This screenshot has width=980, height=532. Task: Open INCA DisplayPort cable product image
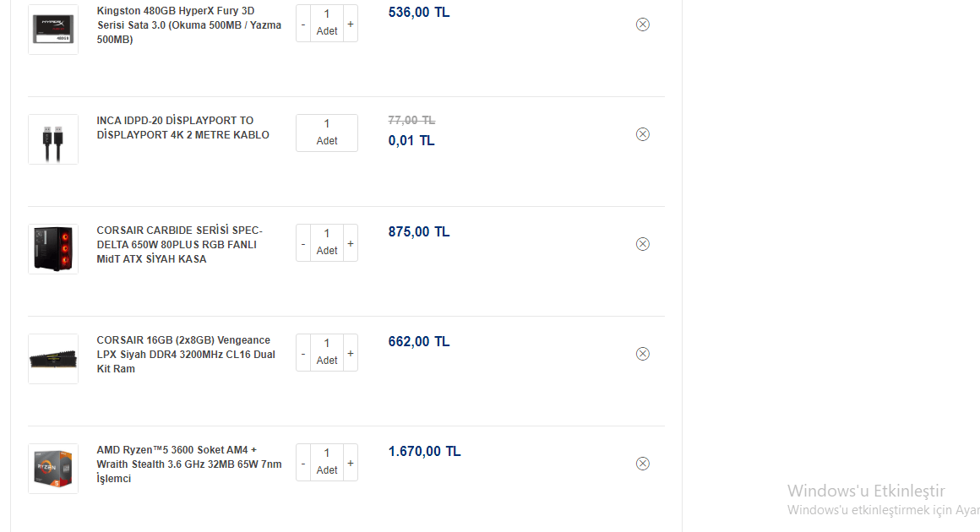(53, 139)
